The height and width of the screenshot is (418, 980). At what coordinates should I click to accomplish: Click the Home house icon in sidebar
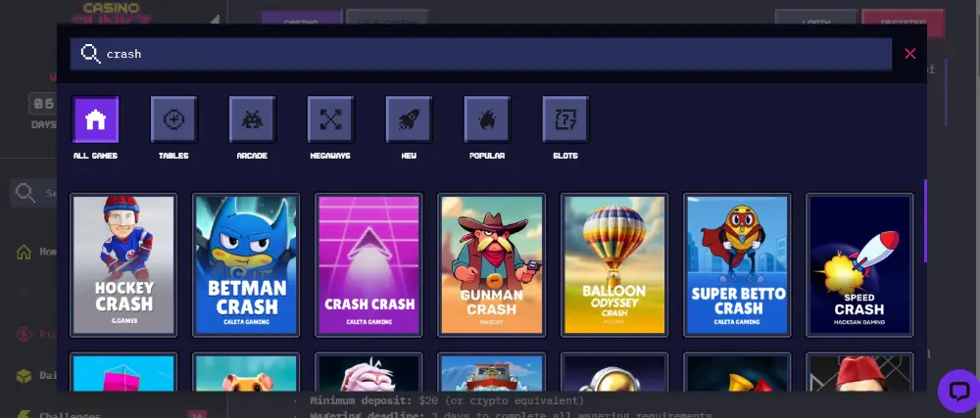[24, 252]
